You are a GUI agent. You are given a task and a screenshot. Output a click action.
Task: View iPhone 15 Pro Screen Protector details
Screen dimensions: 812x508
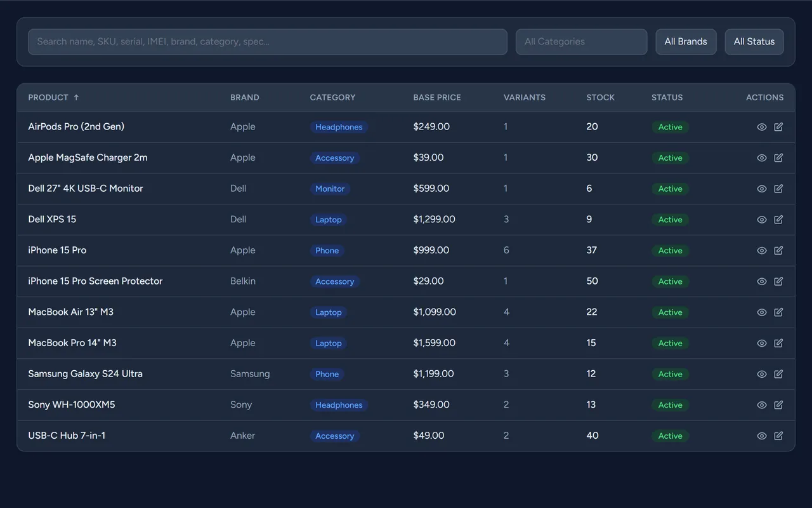tap(762, 281)
